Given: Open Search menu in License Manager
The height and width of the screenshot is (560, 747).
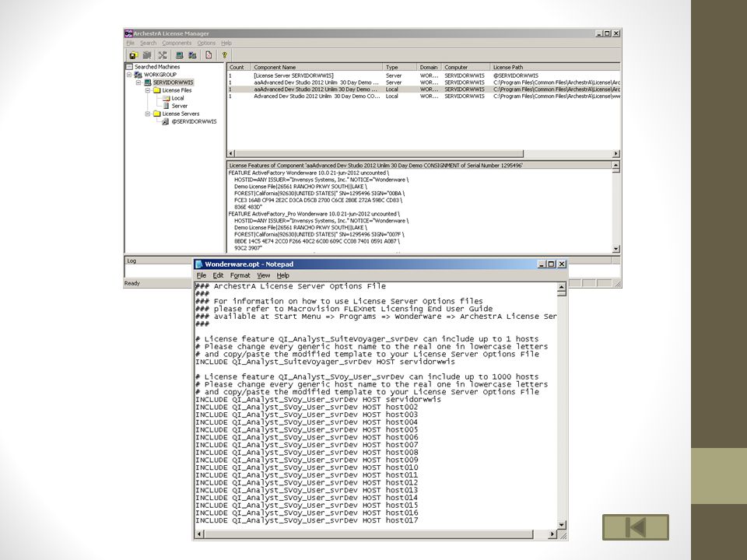Looking at the screenshot, I should [148, 43].
